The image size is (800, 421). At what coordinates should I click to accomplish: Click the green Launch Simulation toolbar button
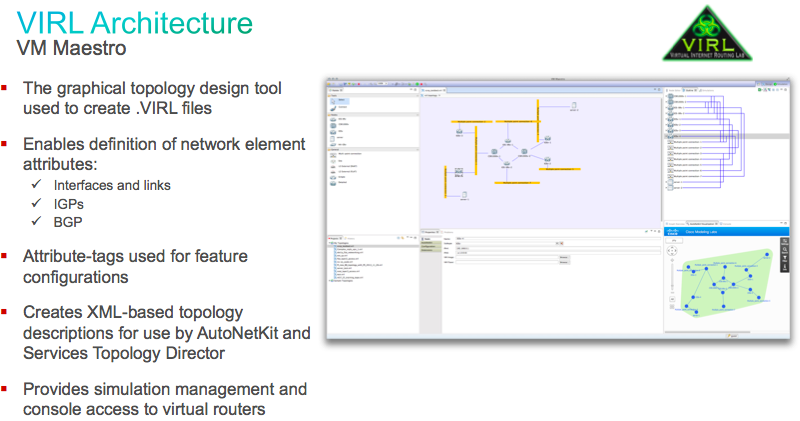pos(417,84)
